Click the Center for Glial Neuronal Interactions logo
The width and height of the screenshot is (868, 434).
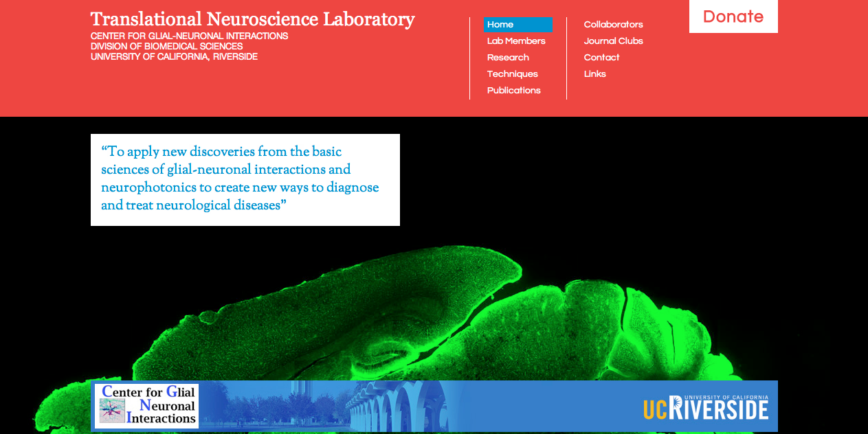146,405
